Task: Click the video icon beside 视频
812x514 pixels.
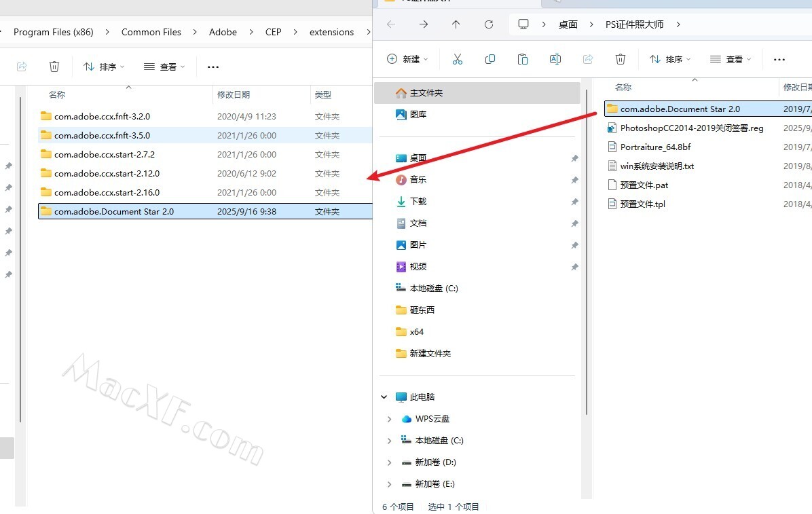Action: pos(401,267)
